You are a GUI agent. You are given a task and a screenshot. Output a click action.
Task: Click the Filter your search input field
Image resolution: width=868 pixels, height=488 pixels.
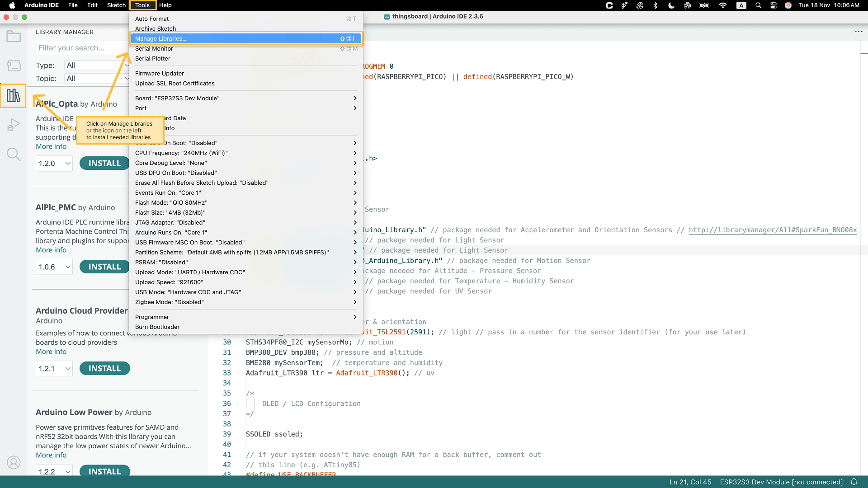coord(81,48)
